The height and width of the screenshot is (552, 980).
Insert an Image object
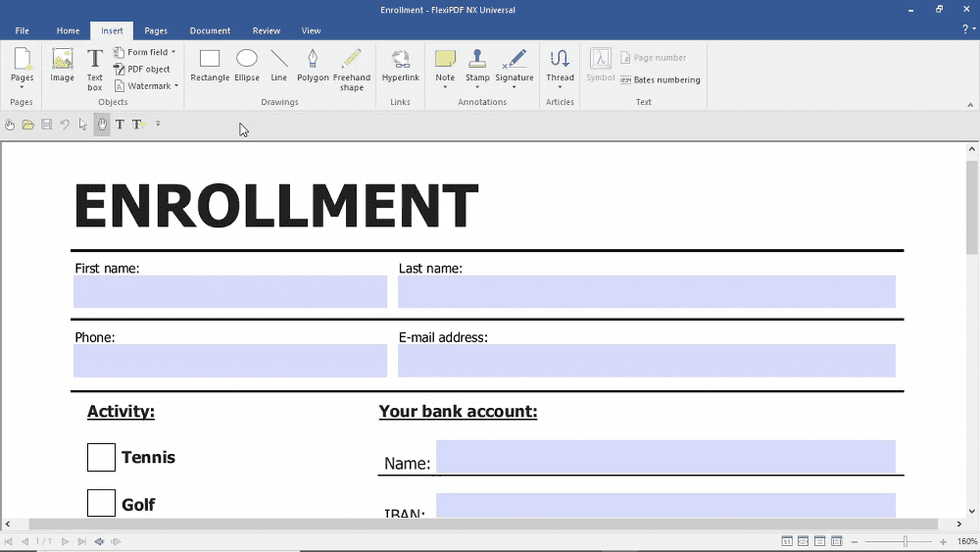pos(62,65)
